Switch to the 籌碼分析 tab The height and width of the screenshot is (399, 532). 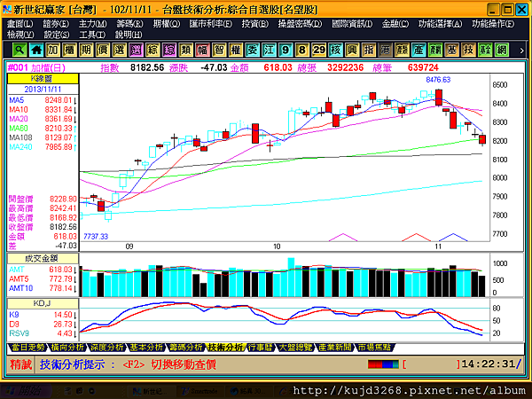[x=185, y=348]
